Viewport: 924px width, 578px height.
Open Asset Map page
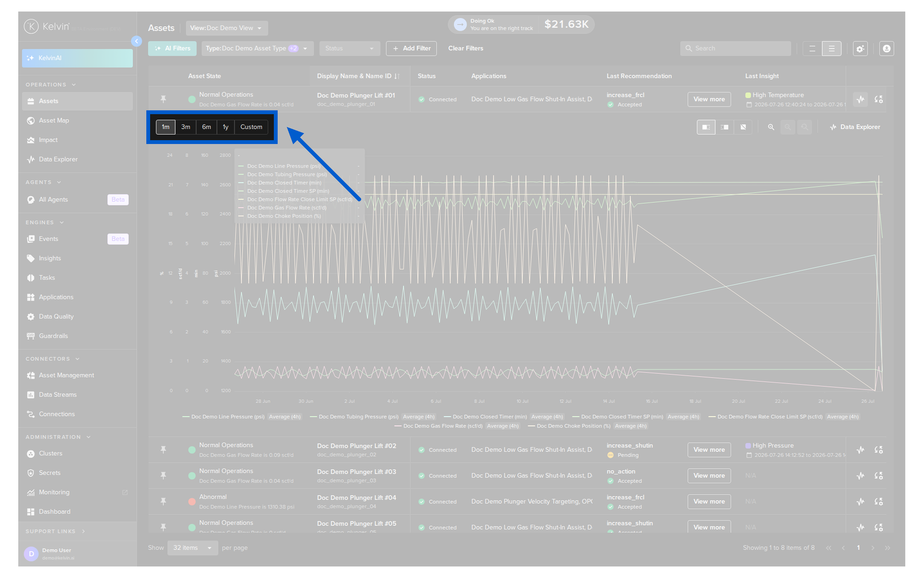pyautogui.click(x=77, y=120)
